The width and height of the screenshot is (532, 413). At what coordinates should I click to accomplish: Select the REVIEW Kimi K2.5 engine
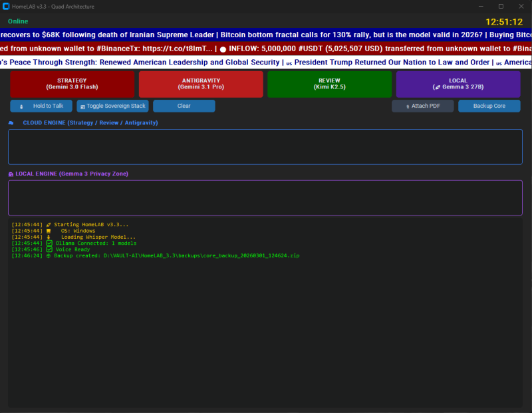[329, 84]
